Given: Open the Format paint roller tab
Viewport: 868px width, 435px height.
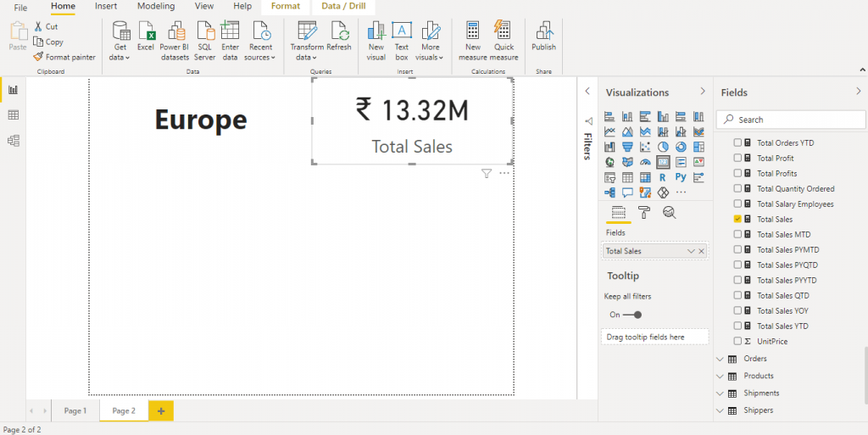Looking at the screenshot, I should click(644, 213).
